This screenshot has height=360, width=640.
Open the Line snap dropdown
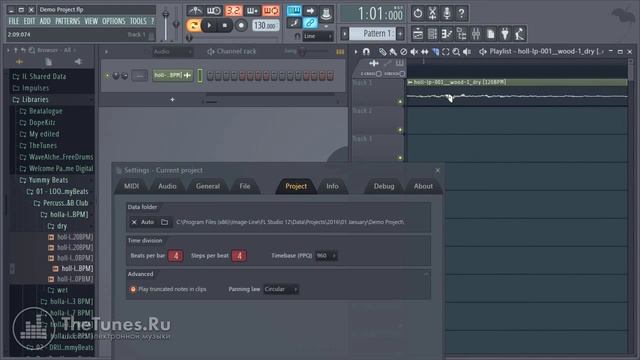coord(318,36)
